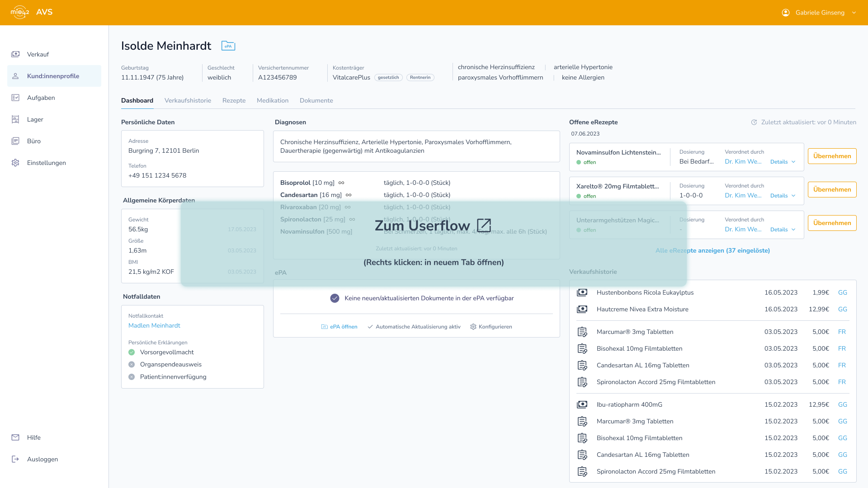Toggle Vorsorgevollmacht status indicator
The width and height of the screenshot is (868, 488).
[x=132, y=352]
